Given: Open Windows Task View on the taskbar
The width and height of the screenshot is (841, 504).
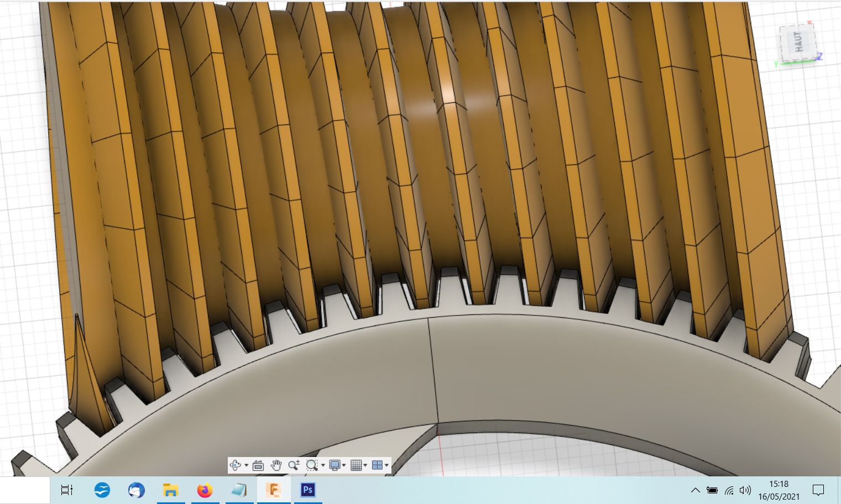Looking at the screenshot, I should [67, 490].
